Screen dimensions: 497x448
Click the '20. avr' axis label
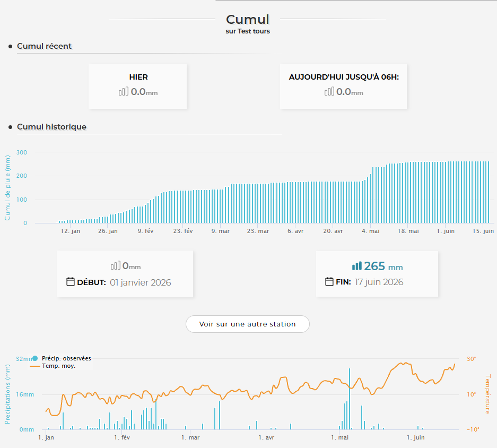(333, 231)
